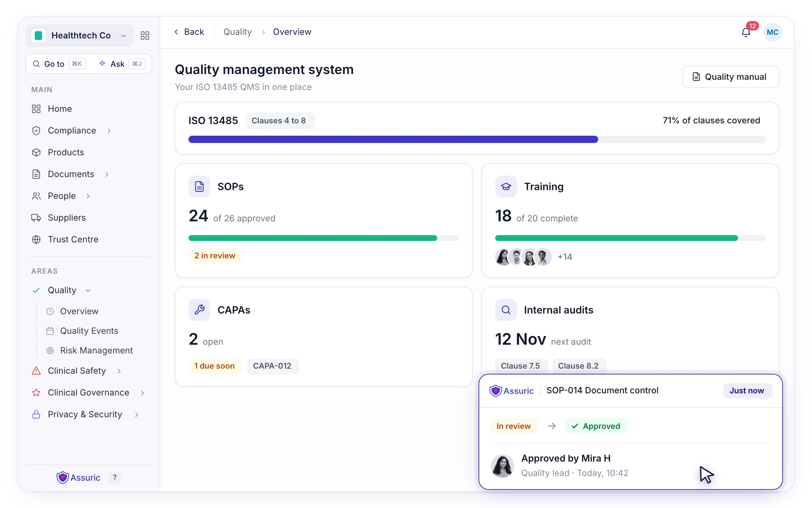Click the Training complete progress bar

point(630,238)
